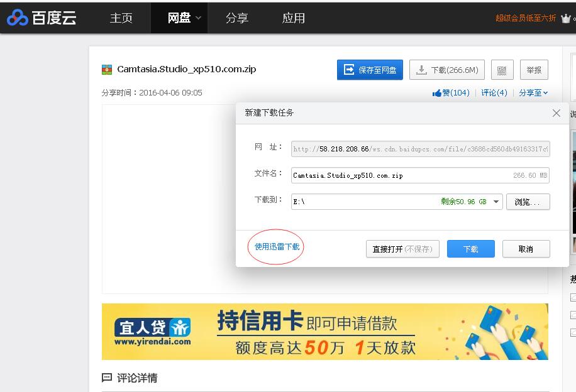Click the download arrow icon in 下载(266.6M)
This screenshot has width=576, height=392.
pyautogui.click(x=423, y=70)
